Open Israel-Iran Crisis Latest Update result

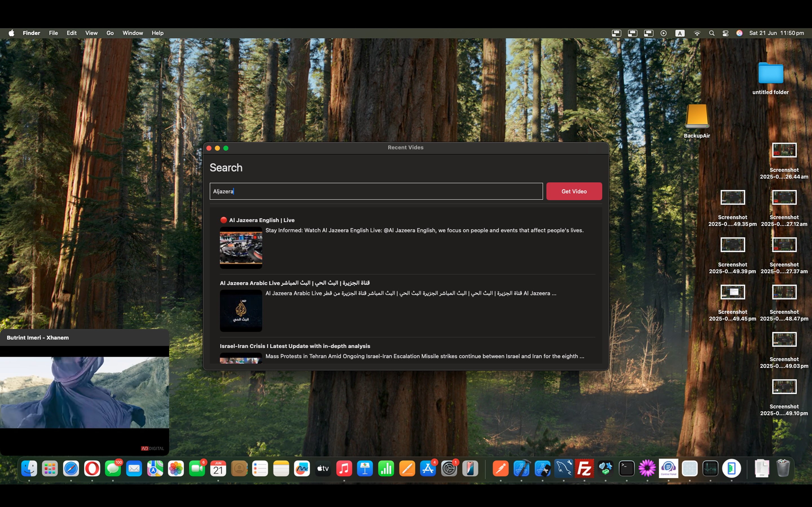coord(295,346)
